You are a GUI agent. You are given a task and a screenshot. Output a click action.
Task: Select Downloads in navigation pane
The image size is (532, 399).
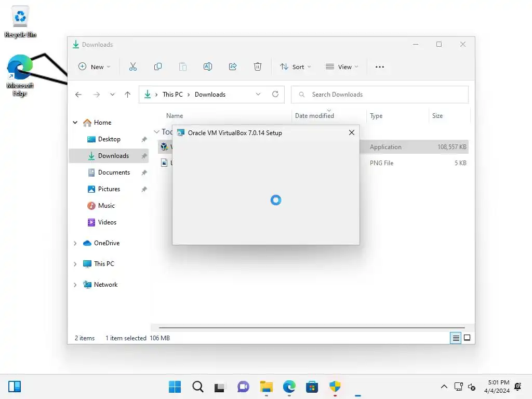pos(109,156)
